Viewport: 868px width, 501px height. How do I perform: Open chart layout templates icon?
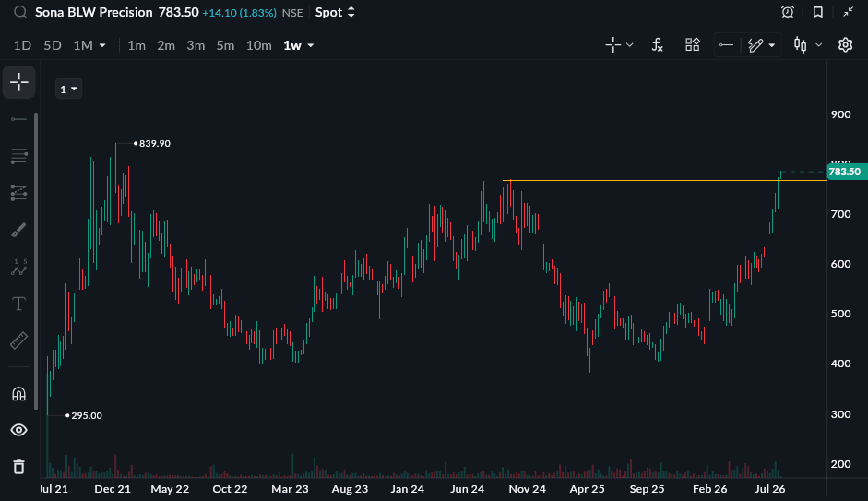coord(693,45)
